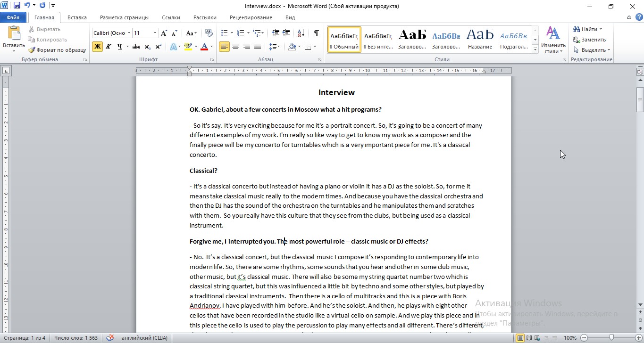Viewport: 644px width, 343px height.
Task: Open Word help with the question mark icon
Action: pos(638,17)
